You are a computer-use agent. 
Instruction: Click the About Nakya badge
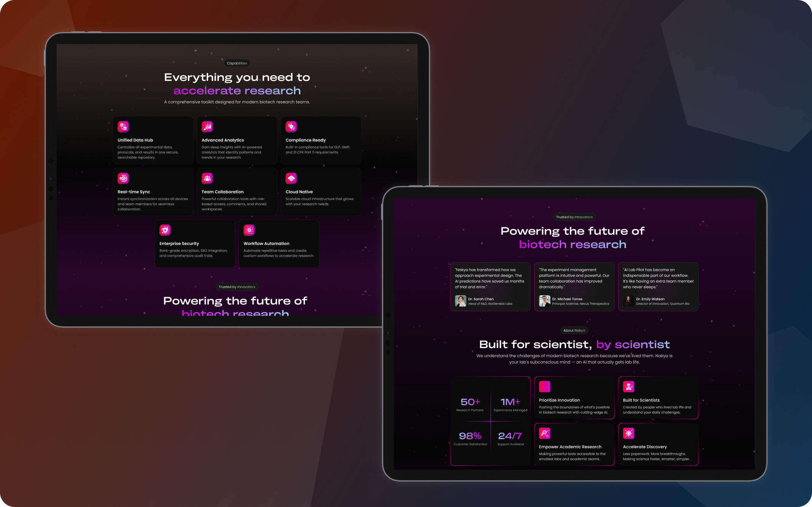(574, 330)
